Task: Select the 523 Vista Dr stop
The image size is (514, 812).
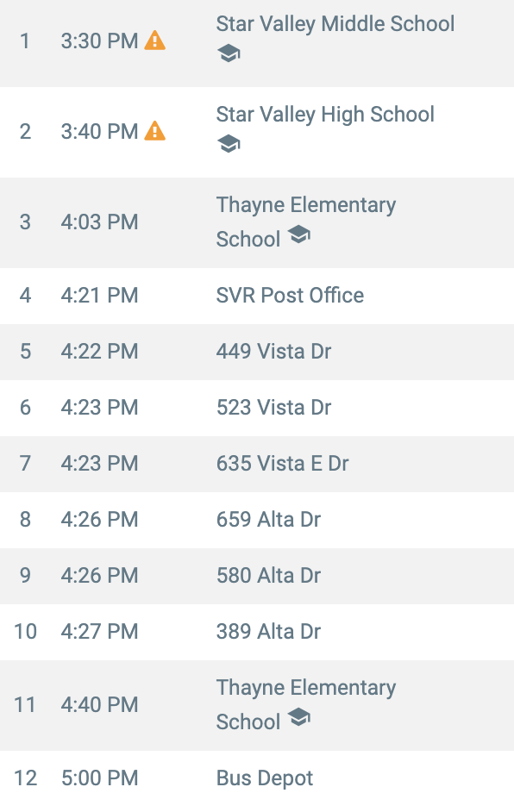Action: tap(257, 408)
